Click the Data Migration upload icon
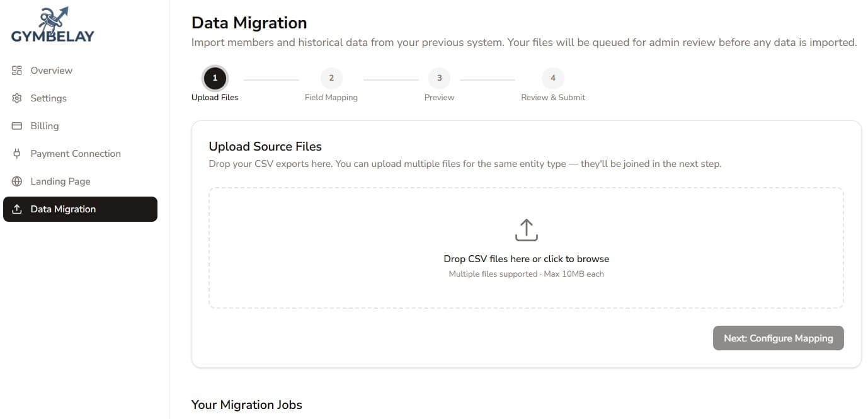 17,209
